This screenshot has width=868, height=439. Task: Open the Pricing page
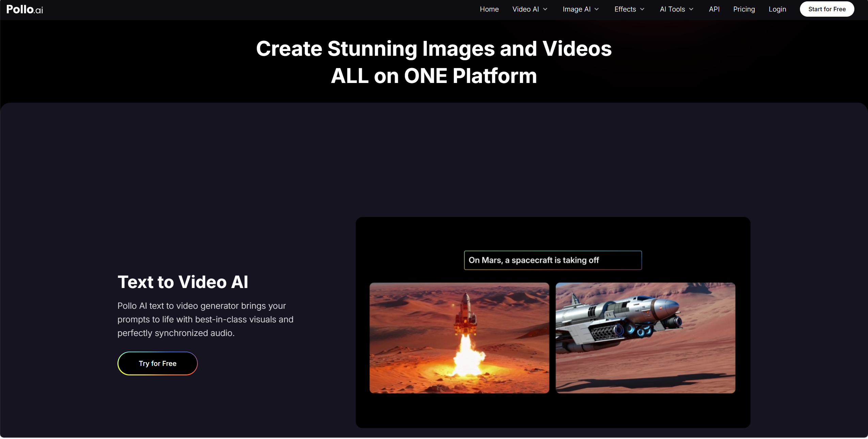[x=744, y=9]
